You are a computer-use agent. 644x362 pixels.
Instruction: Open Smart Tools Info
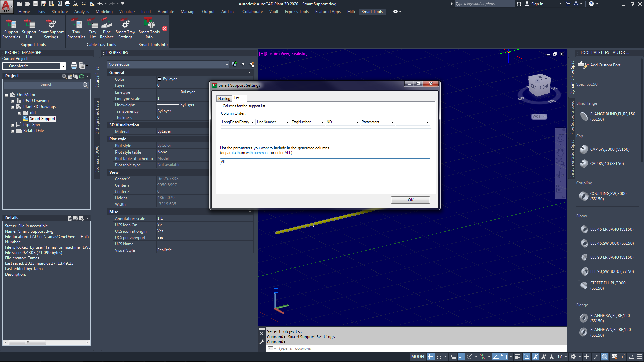149,29
